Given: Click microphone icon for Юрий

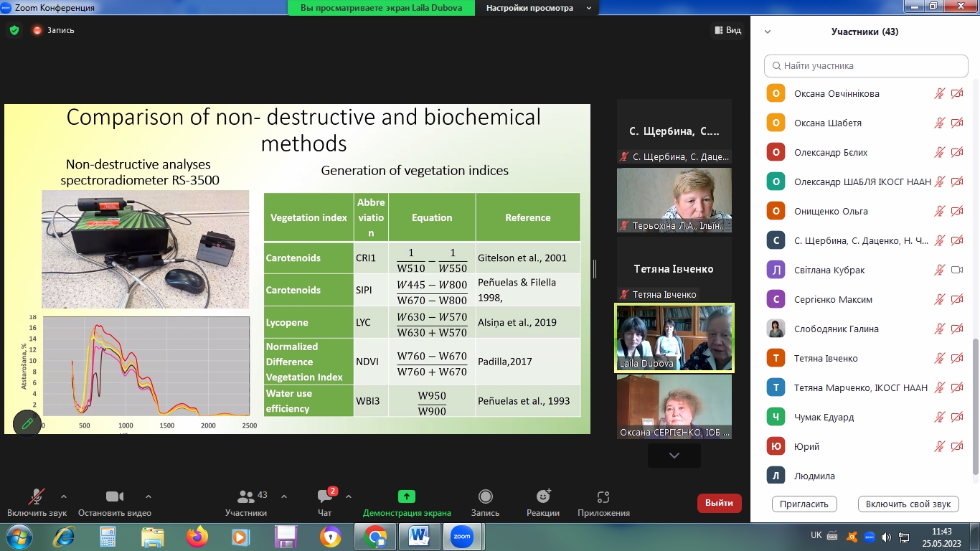Looking at the screenshot, I should pyautogui.click(x=939, y=446).
